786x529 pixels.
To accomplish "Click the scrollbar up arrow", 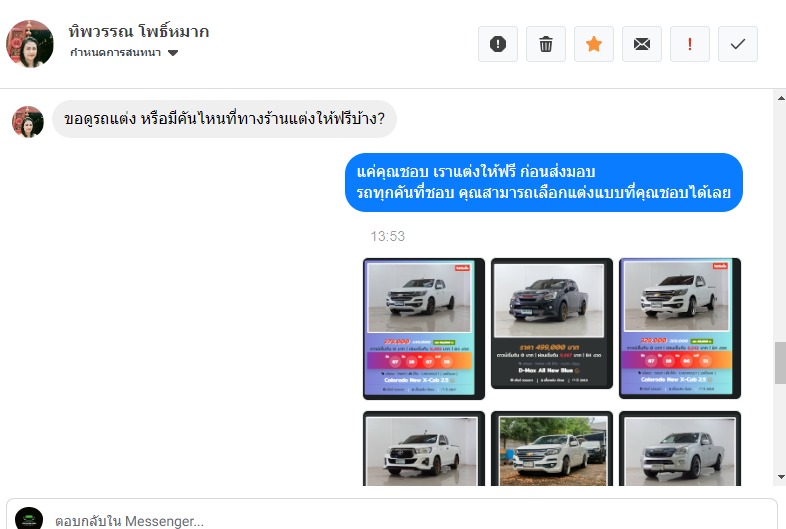I will coord(781,98).
